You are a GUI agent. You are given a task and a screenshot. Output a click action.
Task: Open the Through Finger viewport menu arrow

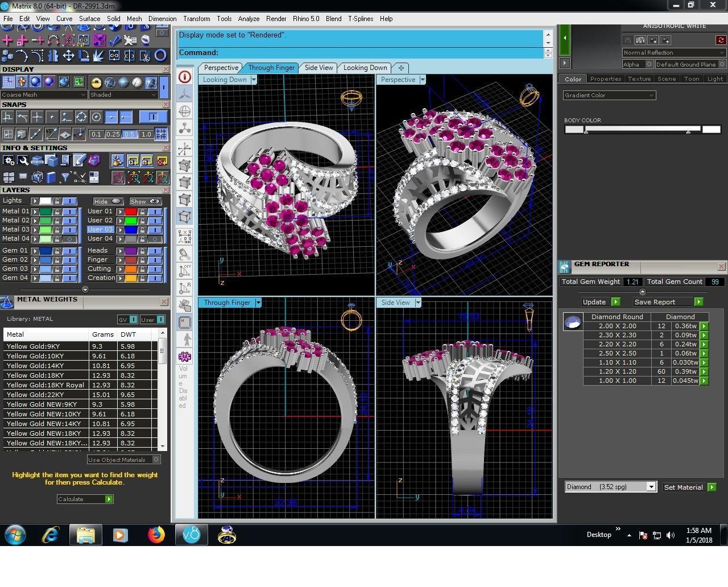(x=258, y=303)
